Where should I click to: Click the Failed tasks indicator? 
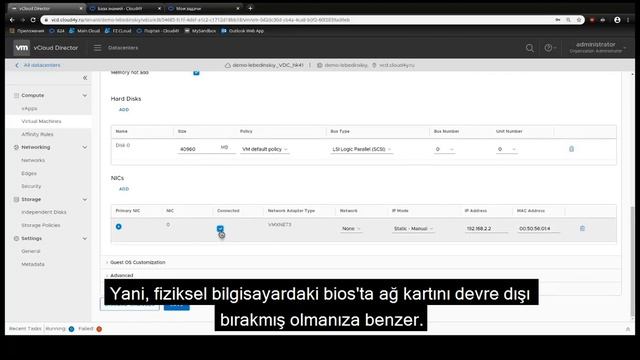[90, 329]
